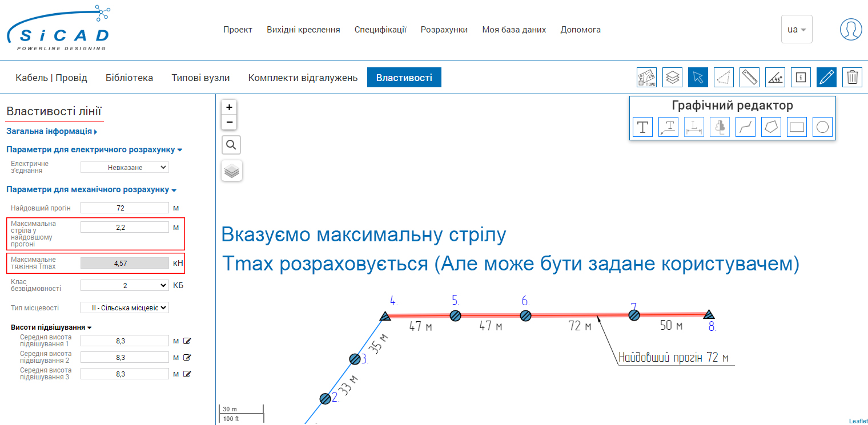Image resolution: width=868 pixels, height=425 pixels.
Task: Open the language selector ua
Action: [x=797, y=29]
